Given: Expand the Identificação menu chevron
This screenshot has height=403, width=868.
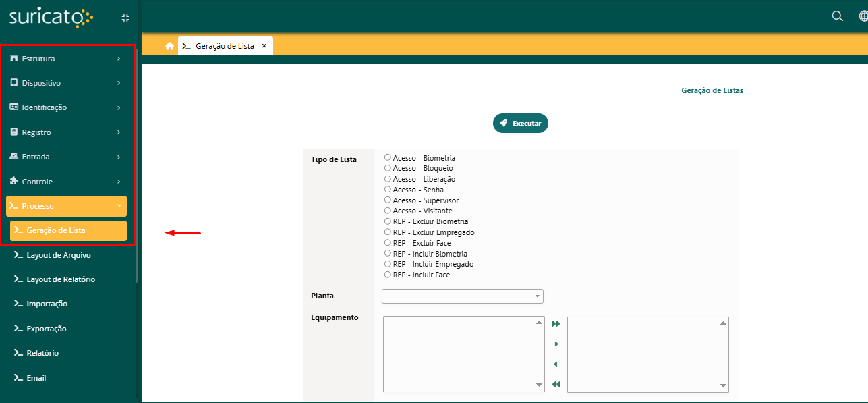Looking at the screenshot, I should pos(119,107).
